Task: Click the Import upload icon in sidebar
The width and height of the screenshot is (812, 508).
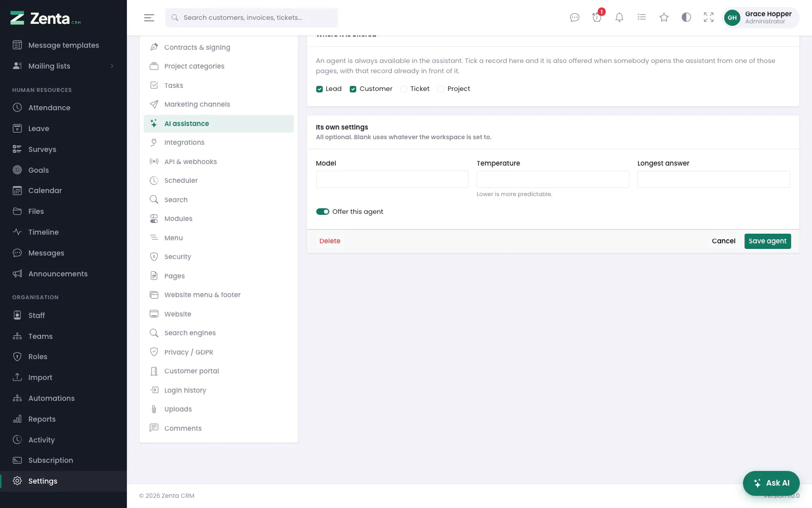Action: pyautogui.click(x=17, y=377)
